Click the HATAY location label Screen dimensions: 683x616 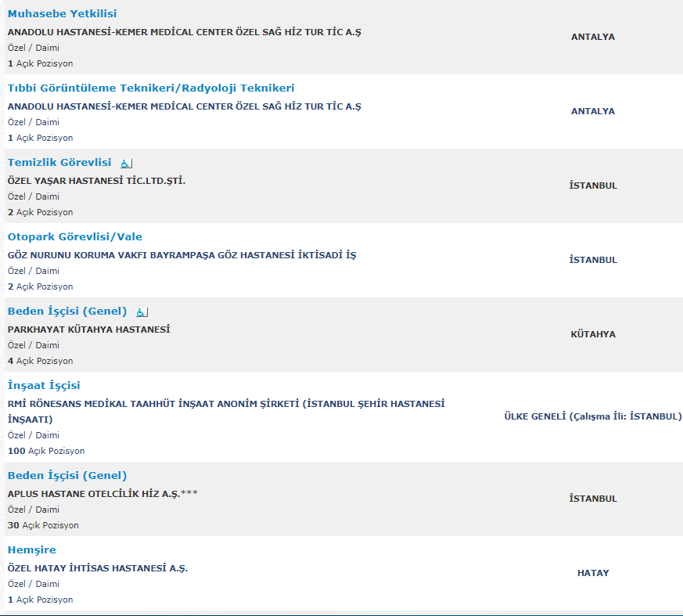[593, 573]
